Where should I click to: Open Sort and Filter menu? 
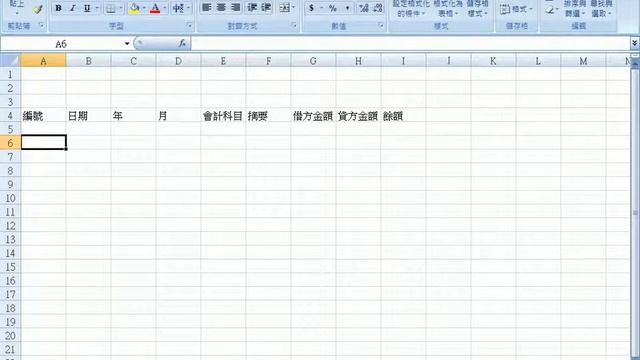click(x=575, y=9)
